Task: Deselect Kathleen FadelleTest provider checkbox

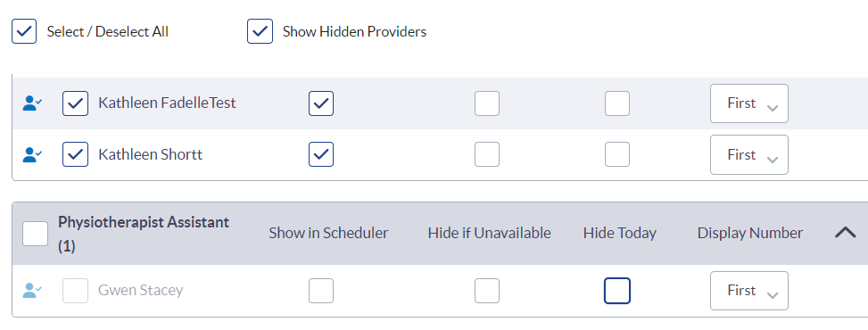Action: (75, 103)
